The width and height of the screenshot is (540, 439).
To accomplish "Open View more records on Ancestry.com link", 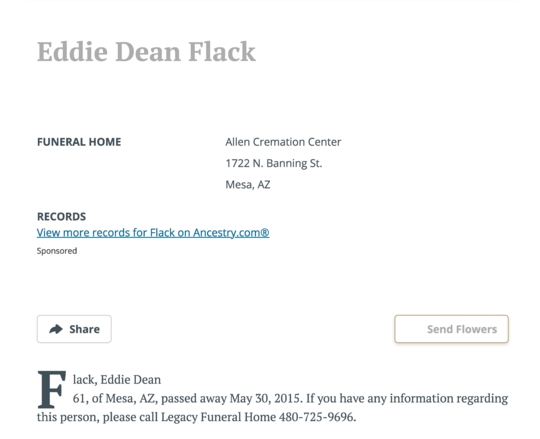I will (153, 233).
